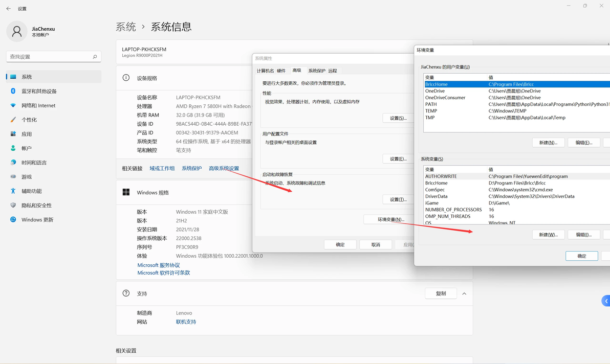This screenshot has width=610, height=364.
Task: Select the 高级 tab
Action: (x=297, y=71)
